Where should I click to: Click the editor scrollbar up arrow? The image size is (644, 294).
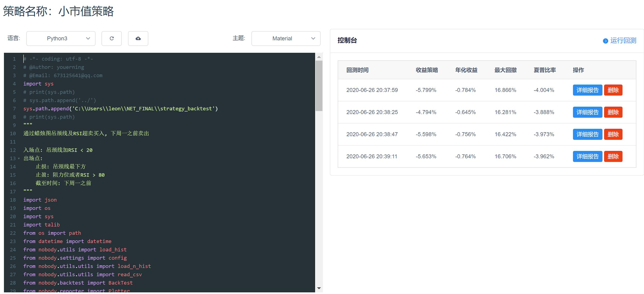[319, 57]
